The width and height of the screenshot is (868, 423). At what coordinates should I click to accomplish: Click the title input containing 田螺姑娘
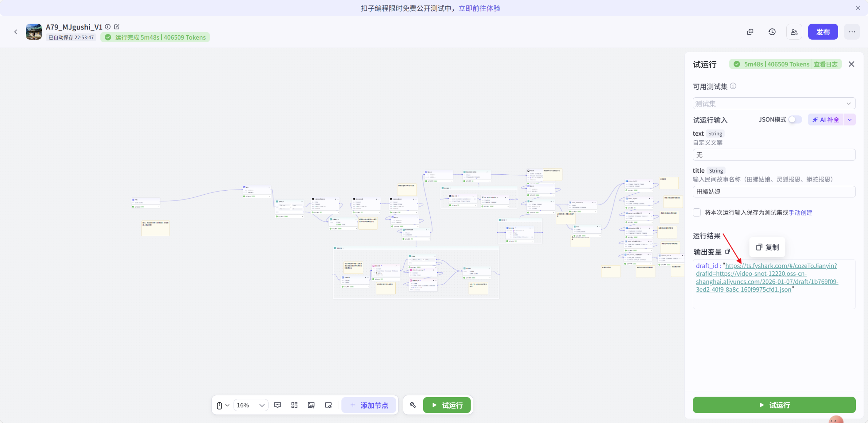click(x=774, y=191)
